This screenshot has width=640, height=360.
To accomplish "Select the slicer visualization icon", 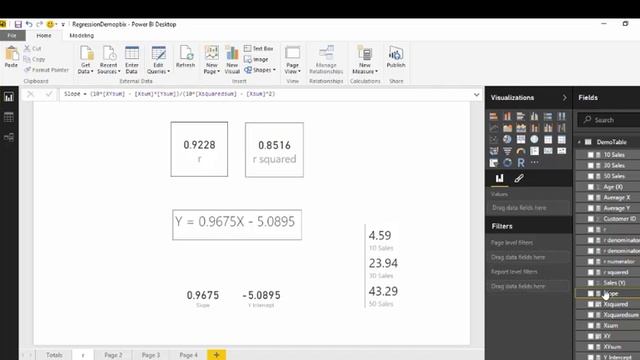I will tap(493, 162).
